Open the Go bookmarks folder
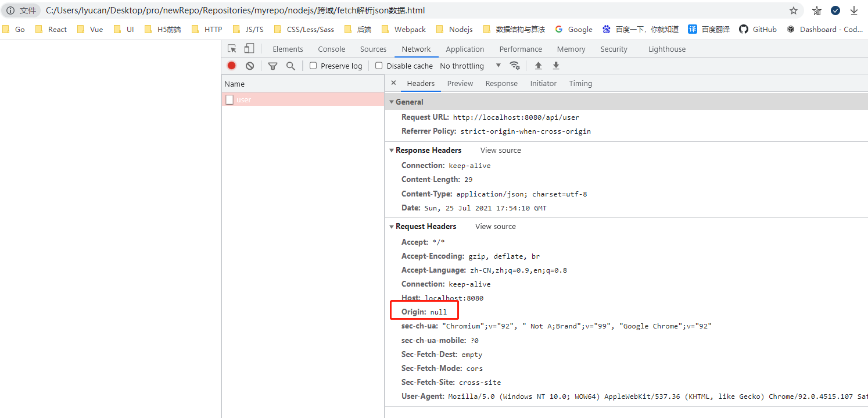The height and width of the screenshot is (418, 868). coord(13,29)
